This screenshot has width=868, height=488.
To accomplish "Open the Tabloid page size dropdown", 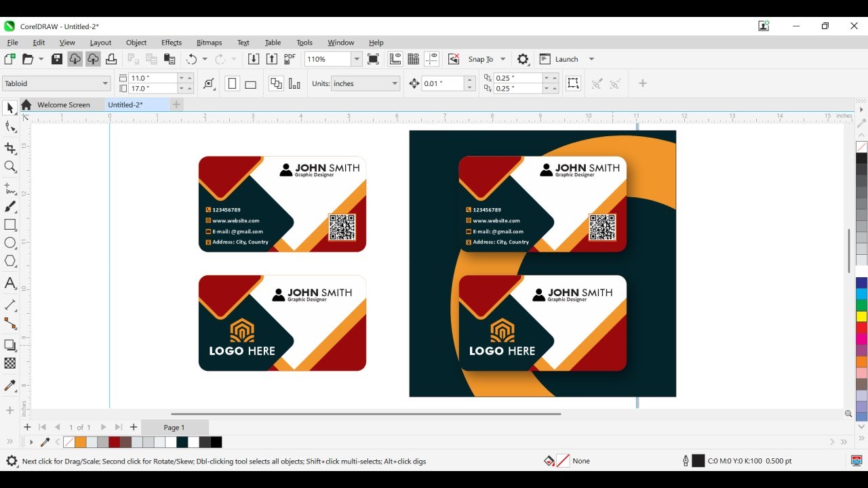I will pyautogui.click(x=105, y=83).
